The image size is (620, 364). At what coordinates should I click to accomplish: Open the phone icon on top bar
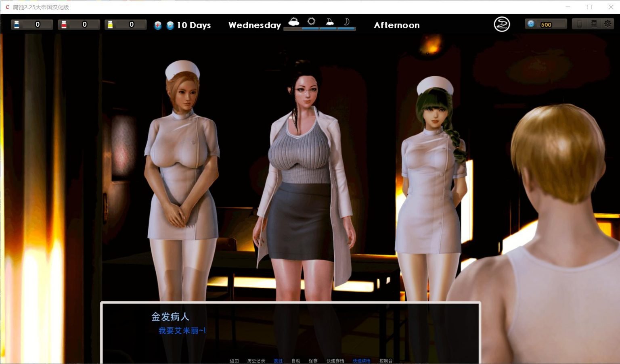[x=580, y=23]
